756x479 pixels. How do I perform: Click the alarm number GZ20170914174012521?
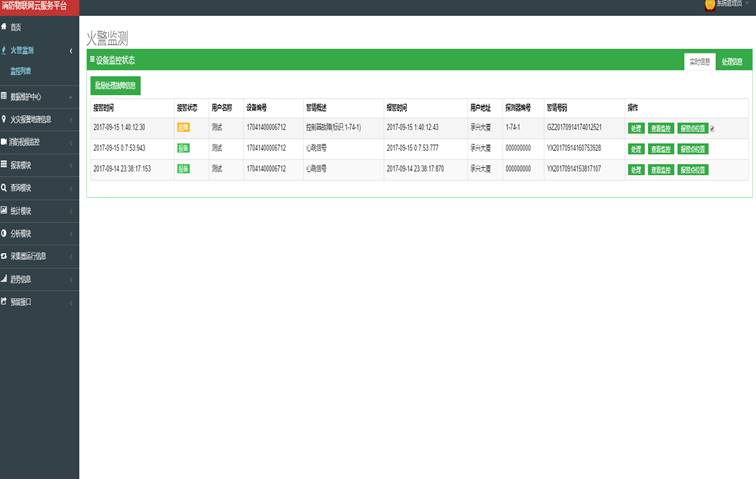click(x=574, y=127)
